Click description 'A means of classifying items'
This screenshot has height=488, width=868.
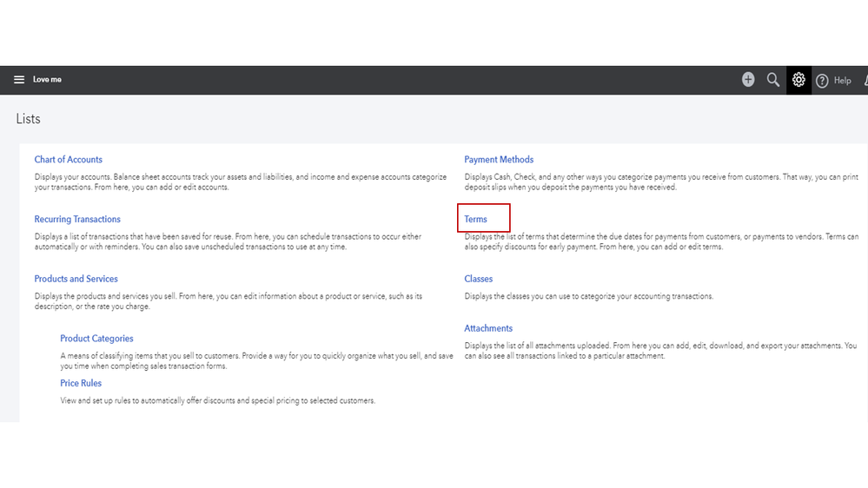257,360
